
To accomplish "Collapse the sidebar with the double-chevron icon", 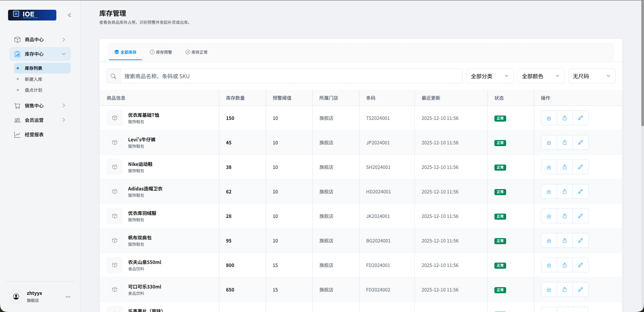I will point(69,15).
